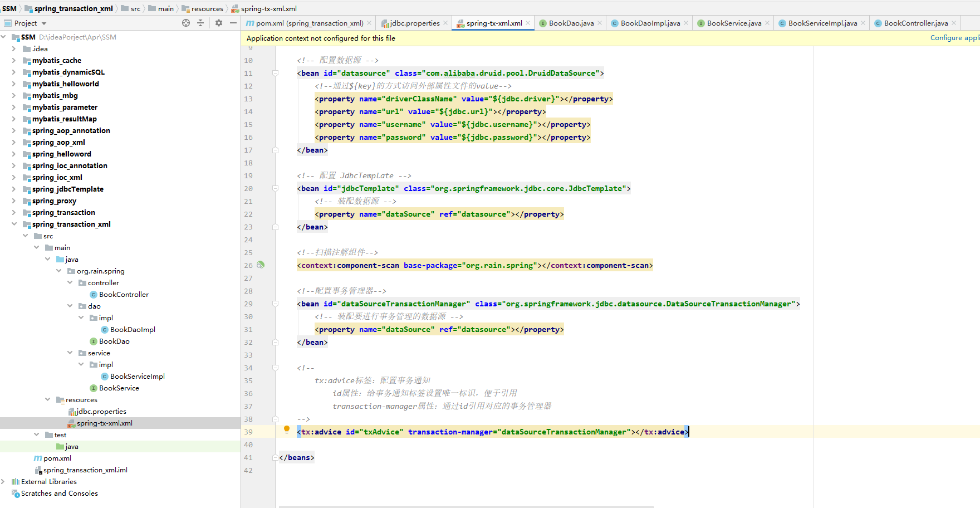Viewport: 980px width, 508px height.
Task: Select spring_aop_annotation module
Action: tap(71, 130)
